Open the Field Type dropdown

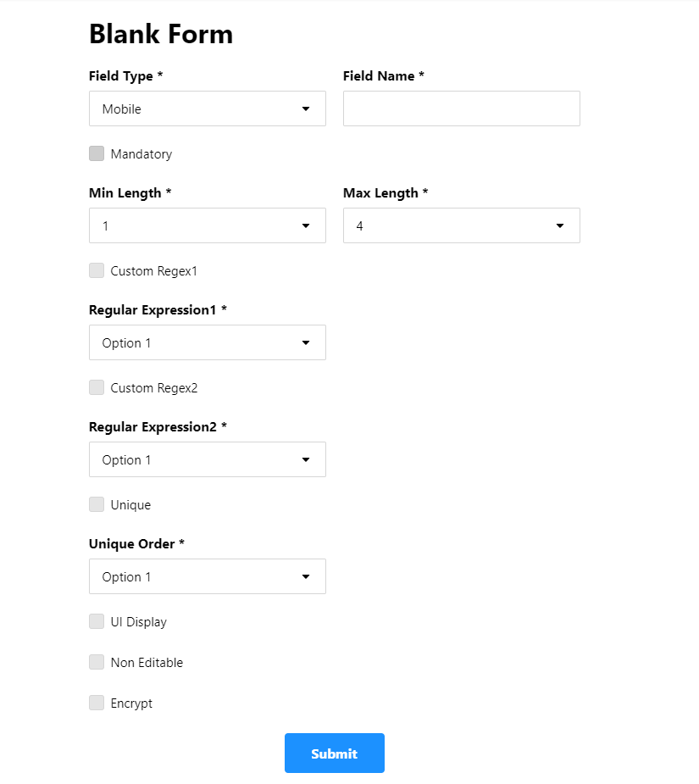click(207, 108)
